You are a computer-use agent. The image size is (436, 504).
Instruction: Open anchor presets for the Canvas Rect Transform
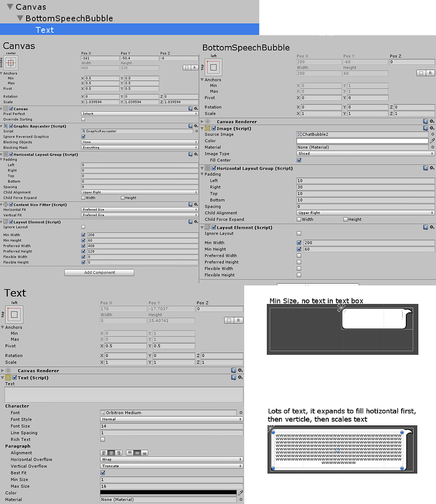[12, 64]
